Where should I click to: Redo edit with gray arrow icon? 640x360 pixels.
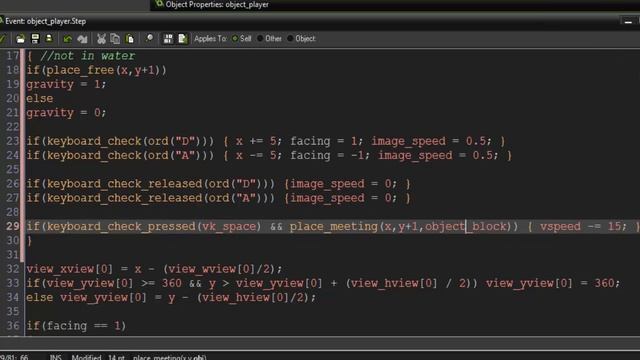pyautogui.click(x=82, y=39)
